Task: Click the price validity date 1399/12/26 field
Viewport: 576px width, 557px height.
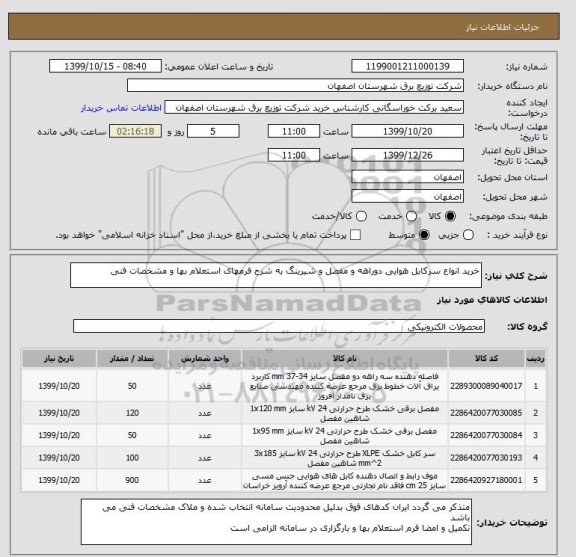Action: [x=407, y=155]
